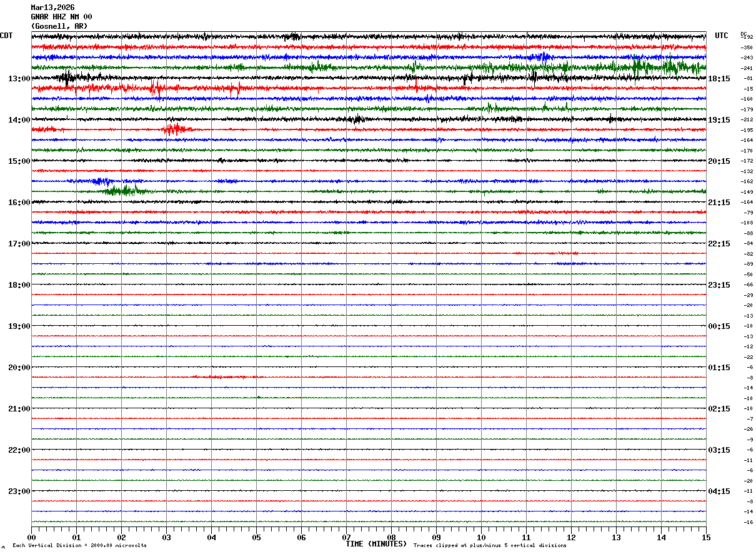The width and height of the screenshot is (756, 554).
Task: Select the "15:00" CDT time label
Action: click(19, 161)
